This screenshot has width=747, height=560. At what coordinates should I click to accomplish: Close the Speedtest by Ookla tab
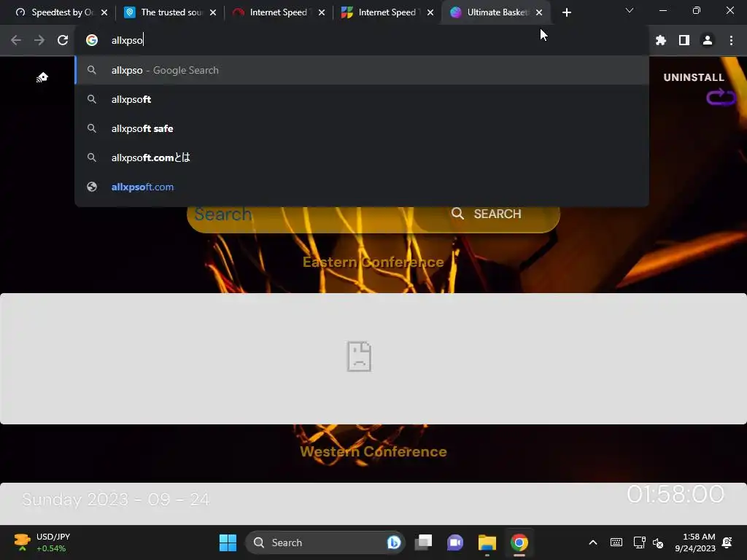tap(104, 12)
